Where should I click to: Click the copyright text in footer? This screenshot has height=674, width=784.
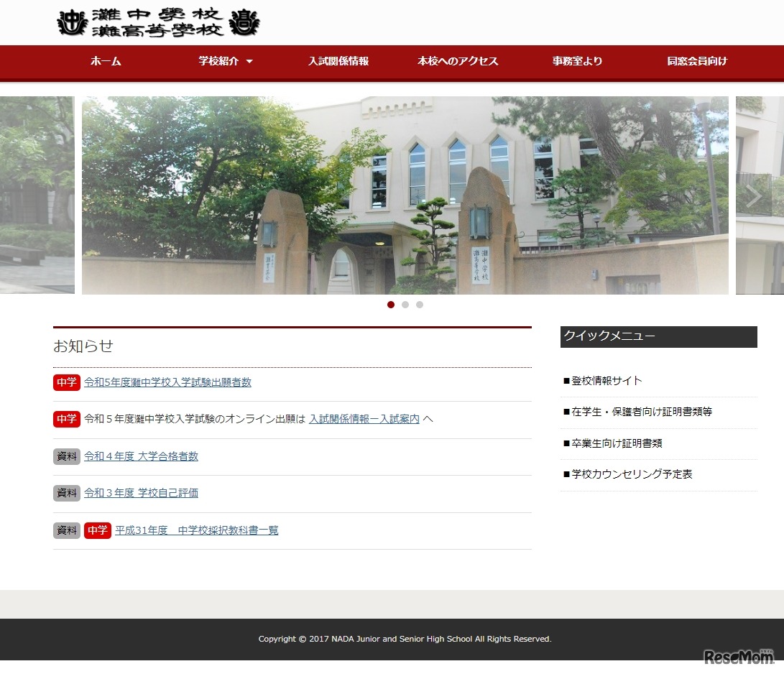pos(405,639)
